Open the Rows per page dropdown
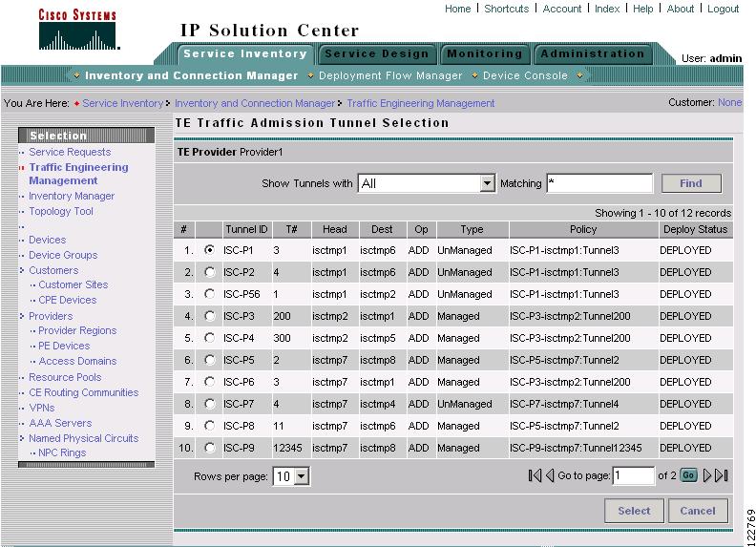Image resolution: width=756 pixels, height=547 pixels. [x=291, y=476]
